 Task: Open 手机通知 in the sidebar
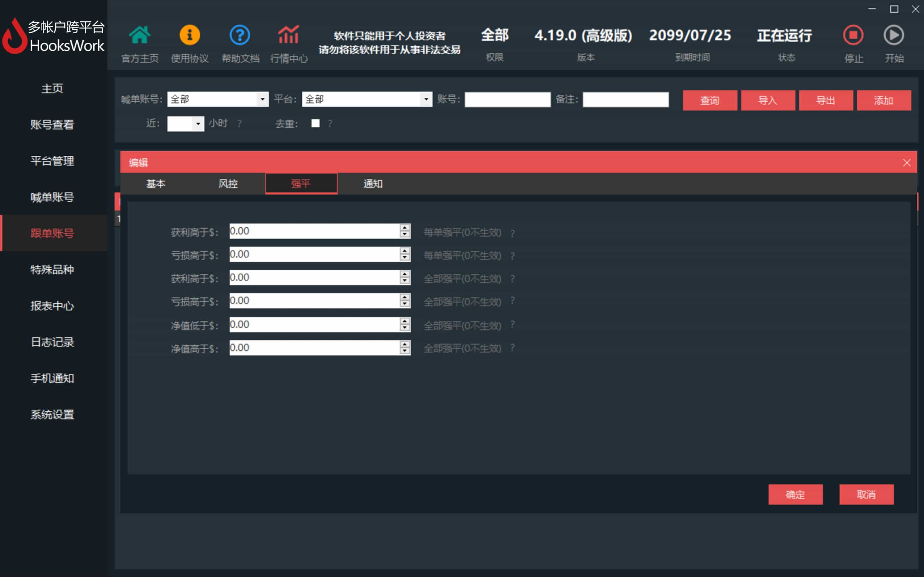[52, 379]
